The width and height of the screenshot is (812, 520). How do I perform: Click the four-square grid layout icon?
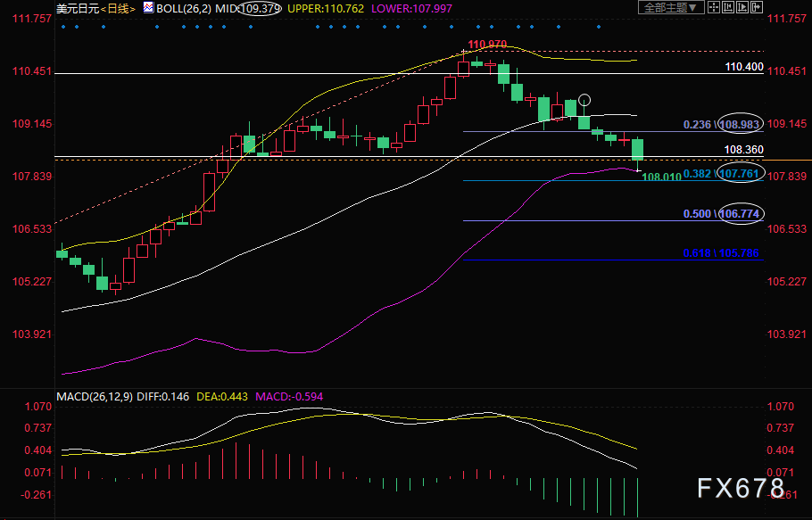pos(715,7)
